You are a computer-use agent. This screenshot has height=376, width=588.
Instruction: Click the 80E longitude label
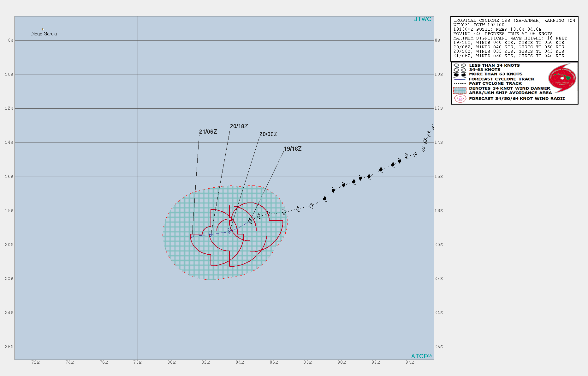click(x=172, y=362)
